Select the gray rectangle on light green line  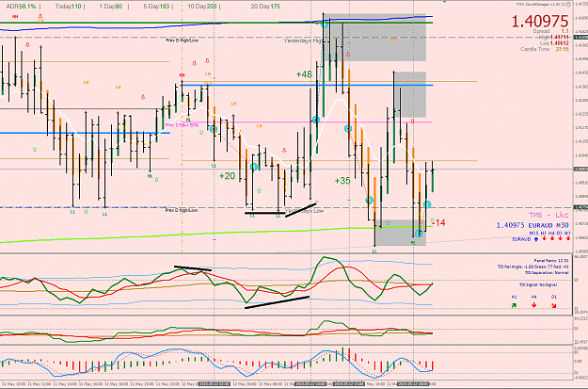(x=401, y=233)
